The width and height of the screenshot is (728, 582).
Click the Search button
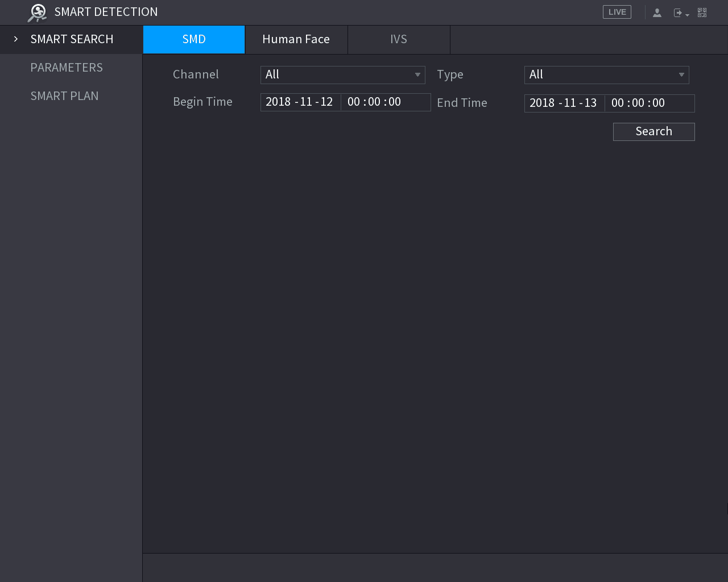pos(654,131)
